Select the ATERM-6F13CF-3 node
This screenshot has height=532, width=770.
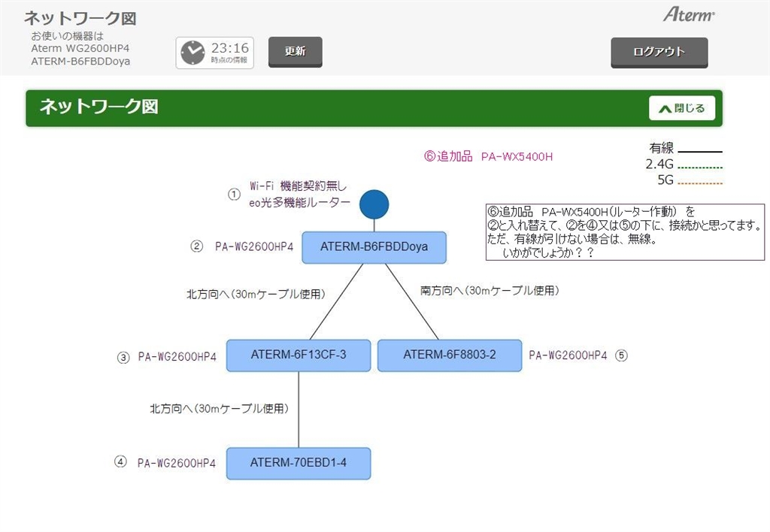pyautogui.click(x=298, y=355)
